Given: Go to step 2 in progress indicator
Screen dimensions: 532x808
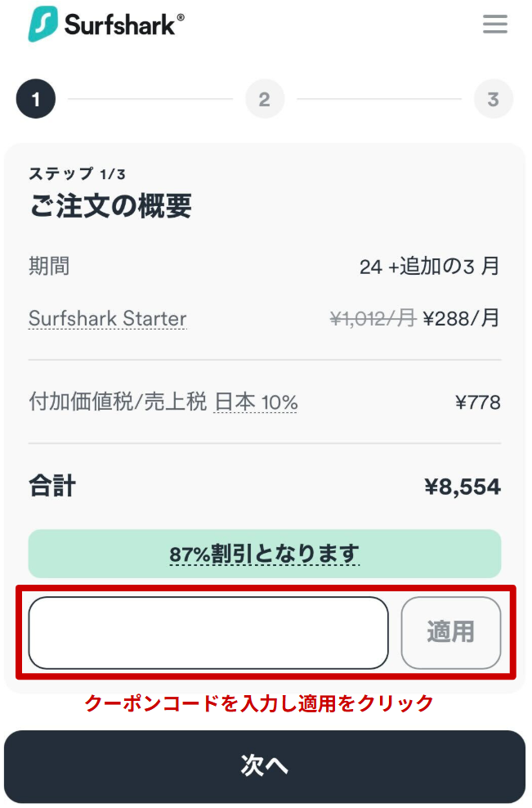Looking at the screenshot, I should point(264,101).
